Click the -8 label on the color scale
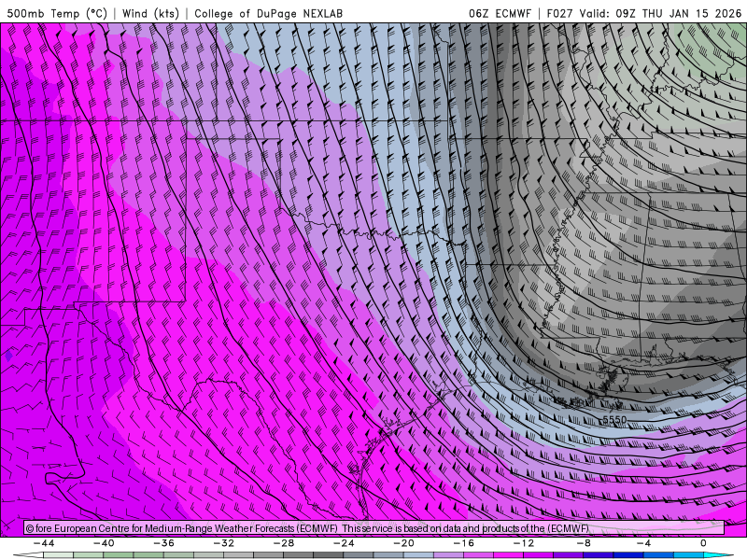Screen dimensions: 747x560 (x=584, y=542)
